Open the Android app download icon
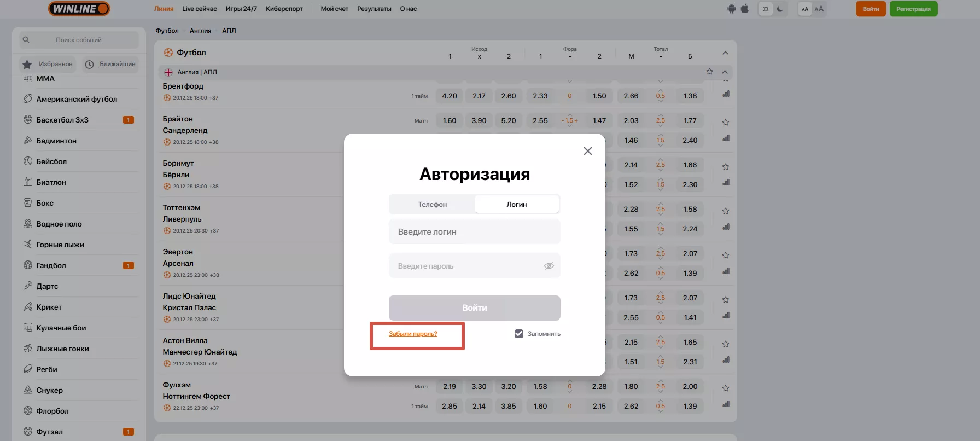The width and height of the screenshot is (980, 441). 732,9
